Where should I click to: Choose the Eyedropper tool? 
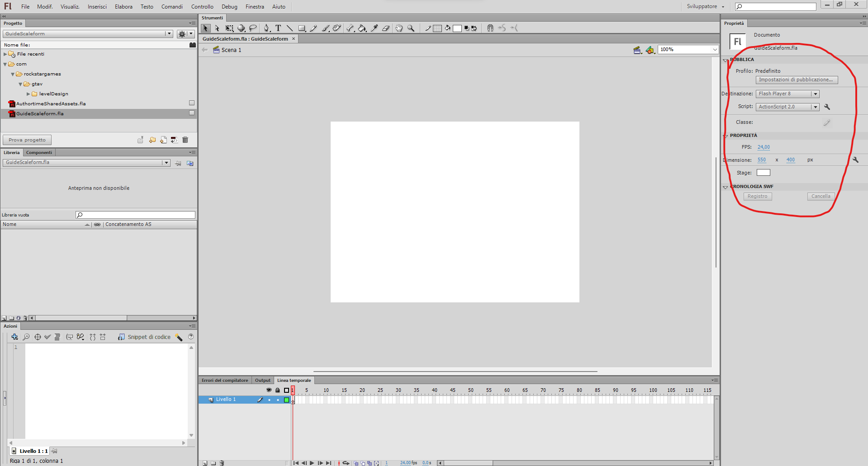(x=374, y=28)
